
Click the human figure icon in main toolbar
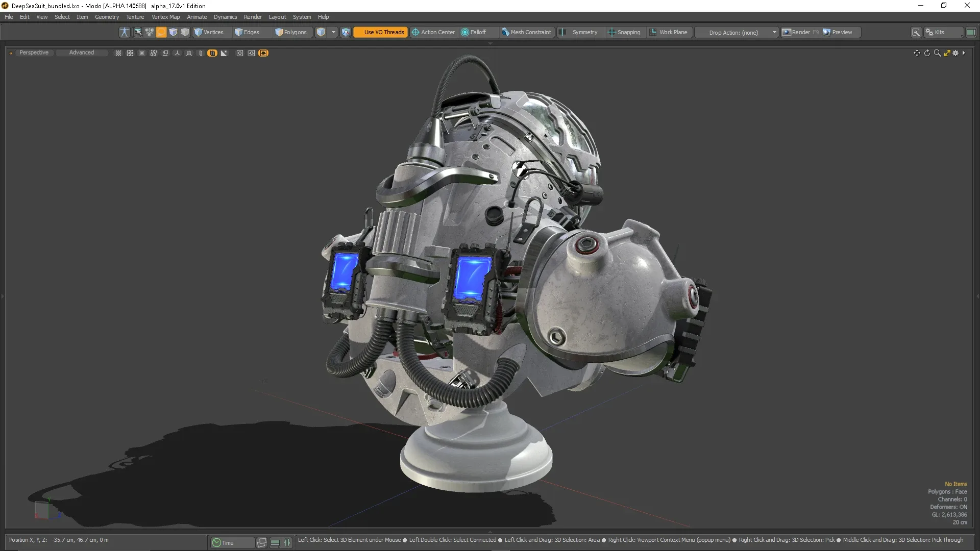tap(124, 32)
